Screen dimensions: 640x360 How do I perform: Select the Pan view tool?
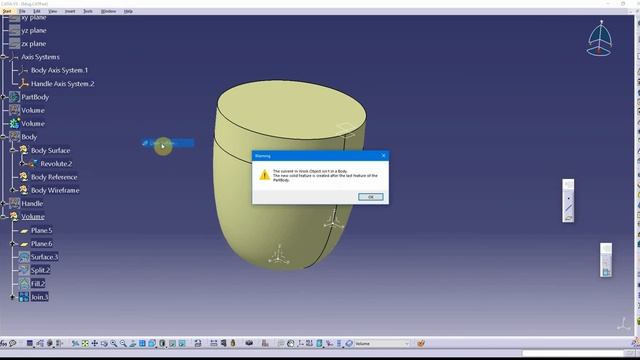pos(95,344)
